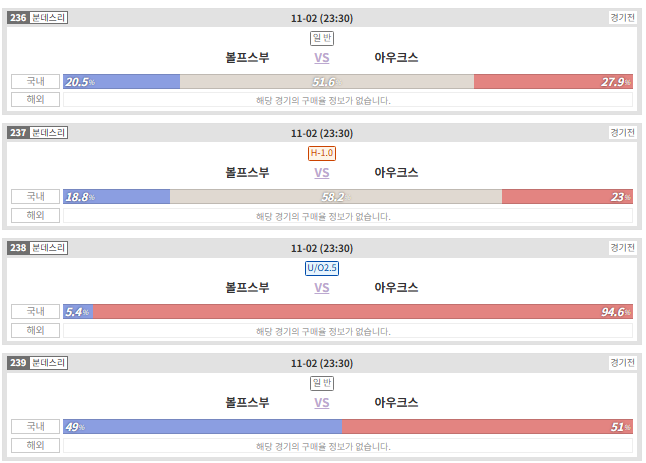Click the 94.6% red bar in match 238

click(363, 311)
